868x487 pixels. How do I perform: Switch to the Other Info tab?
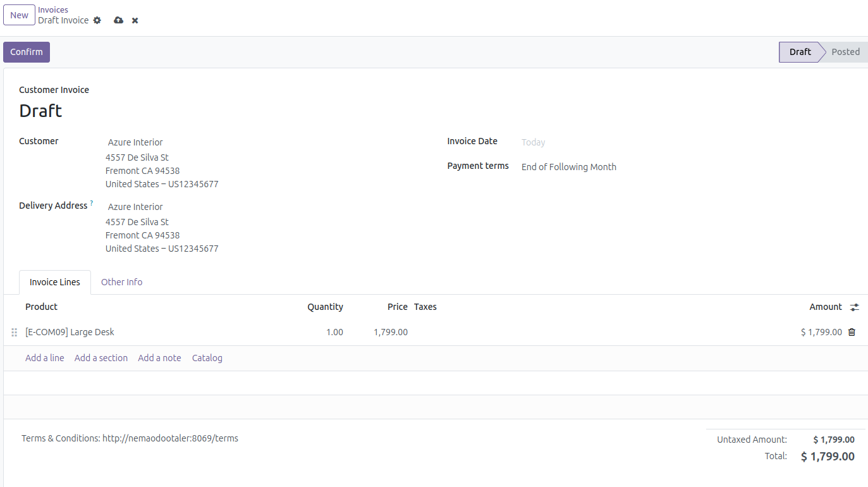[121, 282]
